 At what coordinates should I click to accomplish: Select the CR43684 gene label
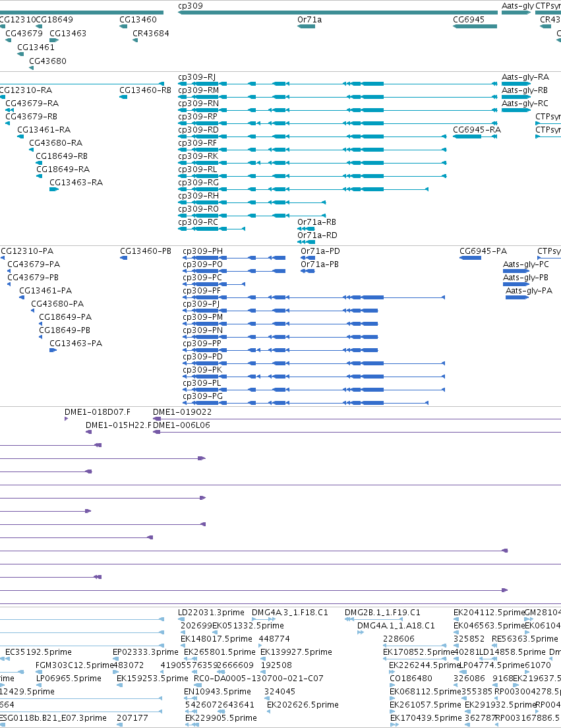tap(151, 34)
